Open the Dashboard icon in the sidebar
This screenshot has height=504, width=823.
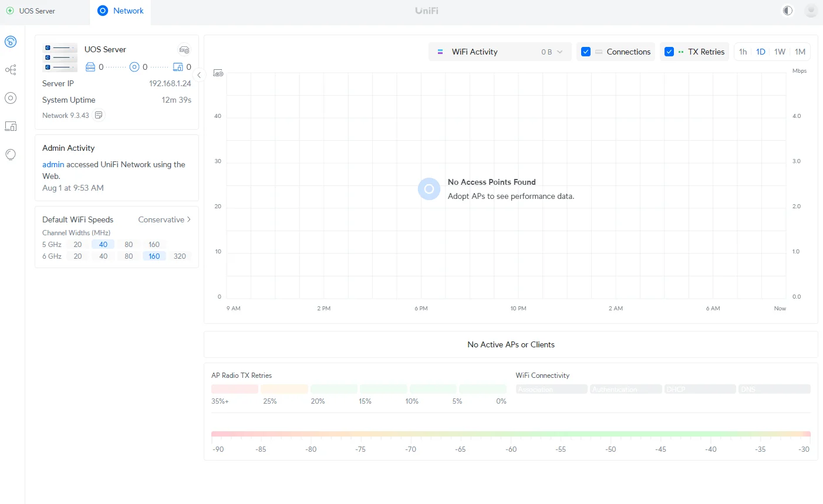coord(11,42)
